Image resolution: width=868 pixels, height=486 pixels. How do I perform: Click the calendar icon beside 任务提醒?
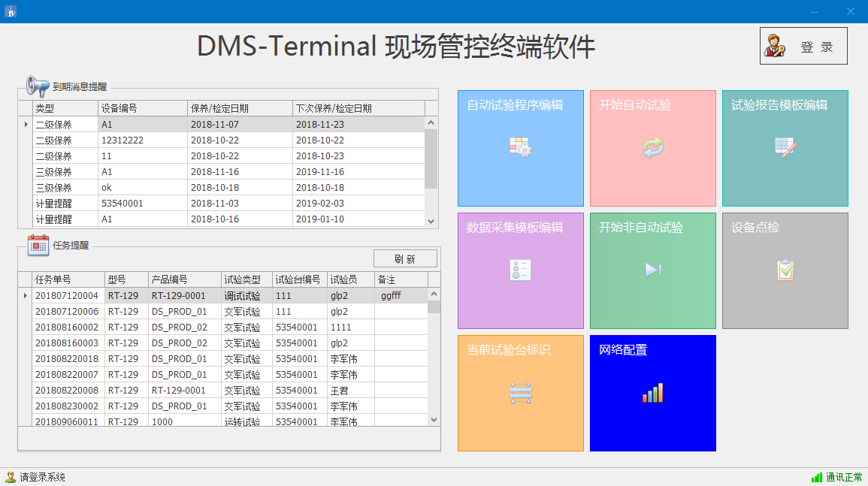[38, 245]
